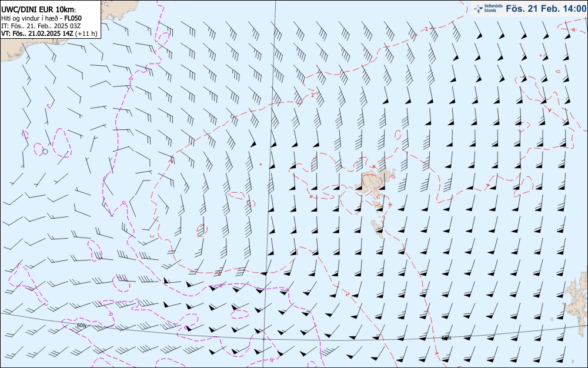This screenshot has height=368, width=588.
Task: Click the 'IT: Fös.. 21. Feb.. 2025 03Z' line
Action: [41, 26]
